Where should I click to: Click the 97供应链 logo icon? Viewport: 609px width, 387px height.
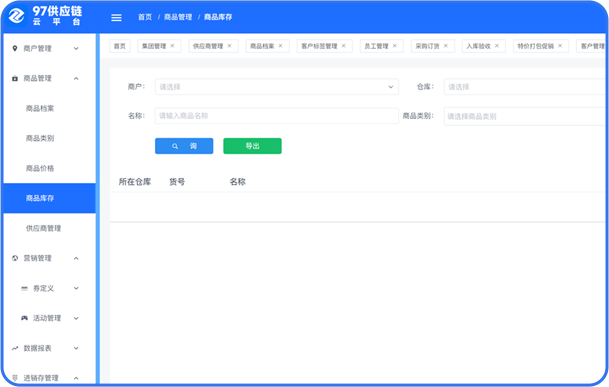coord(16,16)
